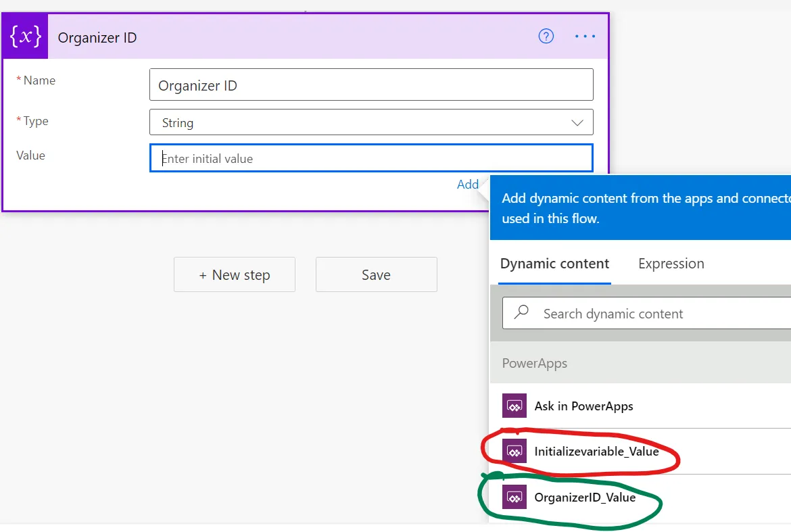Click the PowerApps icon beside Ask in PowerApps
The image size is (791, 532).
[514, 406]
